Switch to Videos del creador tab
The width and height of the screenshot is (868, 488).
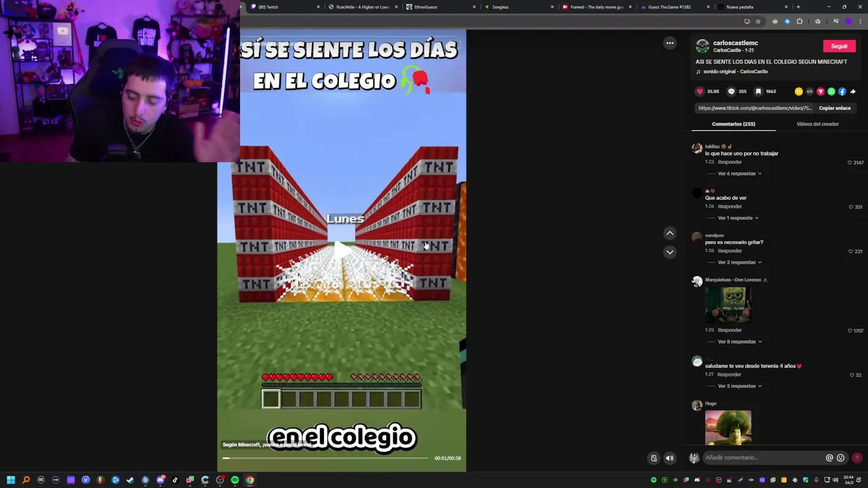pos(817,124)
